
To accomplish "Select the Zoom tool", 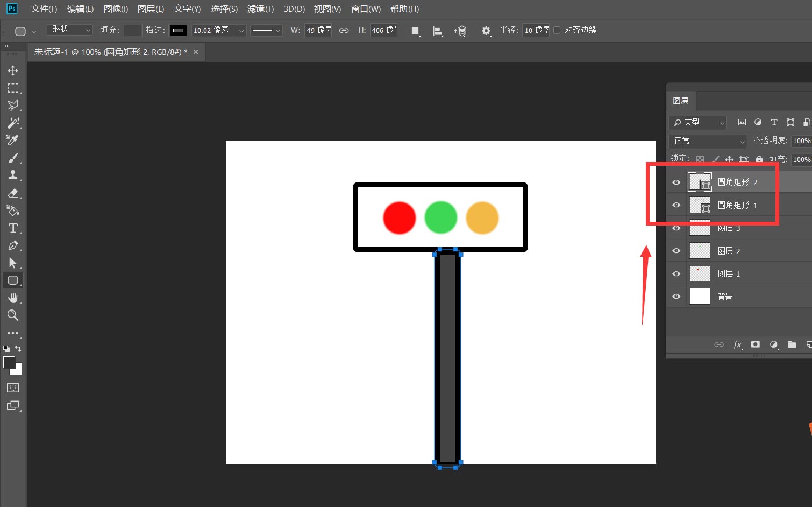I will [x=13, y=315].
